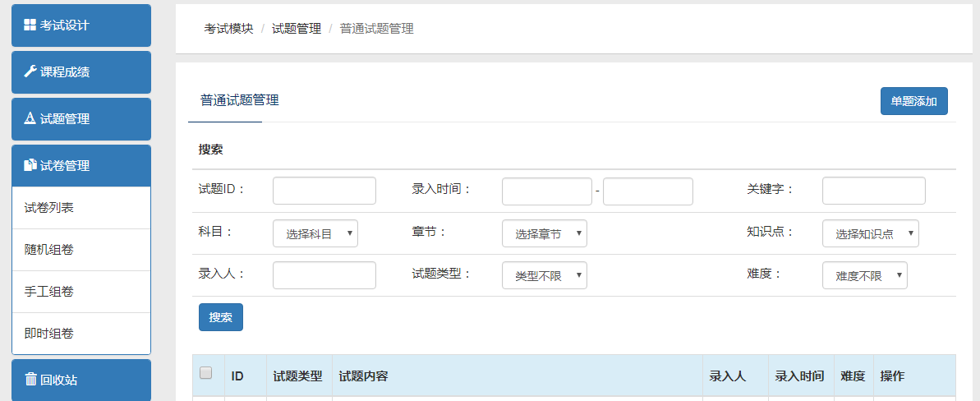The image size is (980, 401).
Task: Click the grid icon beside 考试设计
Action: point(30,25)
